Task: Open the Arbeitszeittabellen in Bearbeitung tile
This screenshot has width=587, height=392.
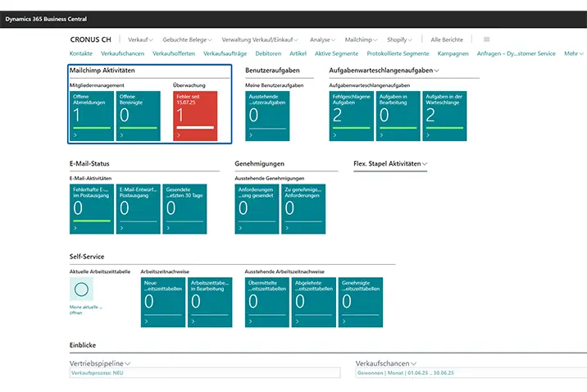Action: click(x=210, y=302)
